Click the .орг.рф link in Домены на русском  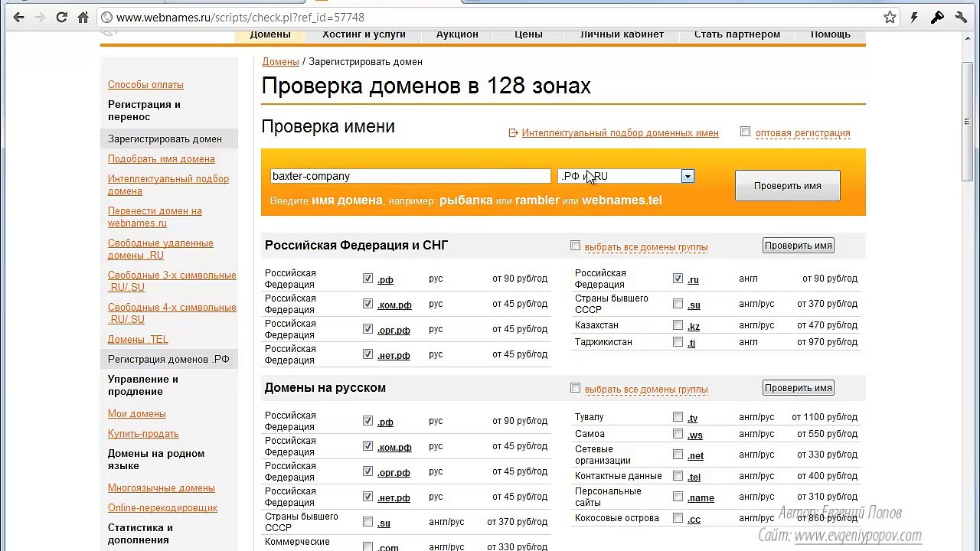(x=394, y=472)
